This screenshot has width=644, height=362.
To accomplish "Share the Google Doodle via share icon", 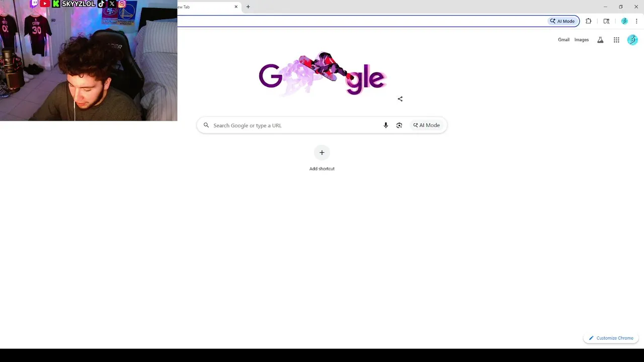I will point(400,99).
